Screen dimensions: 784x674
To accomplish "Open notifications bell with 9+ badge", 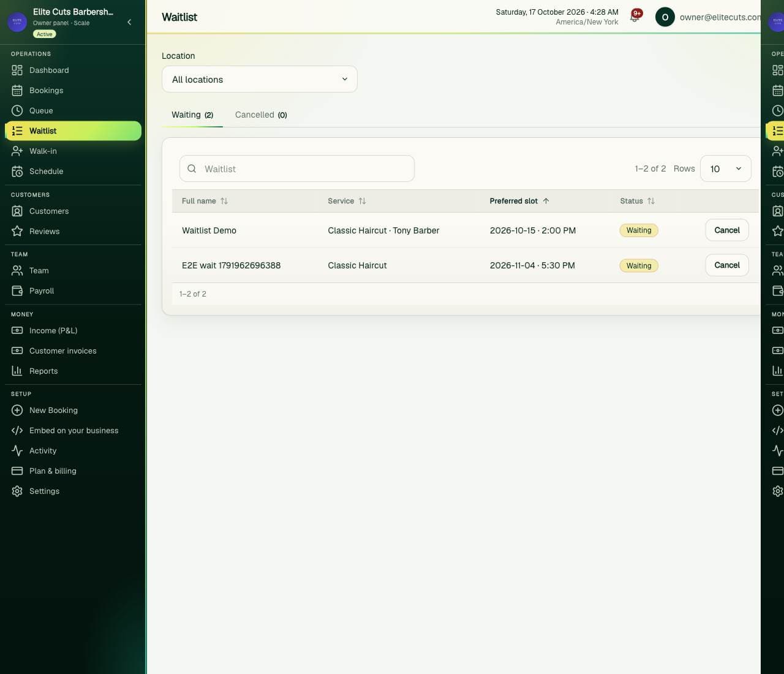I will [x=635, y=17].
